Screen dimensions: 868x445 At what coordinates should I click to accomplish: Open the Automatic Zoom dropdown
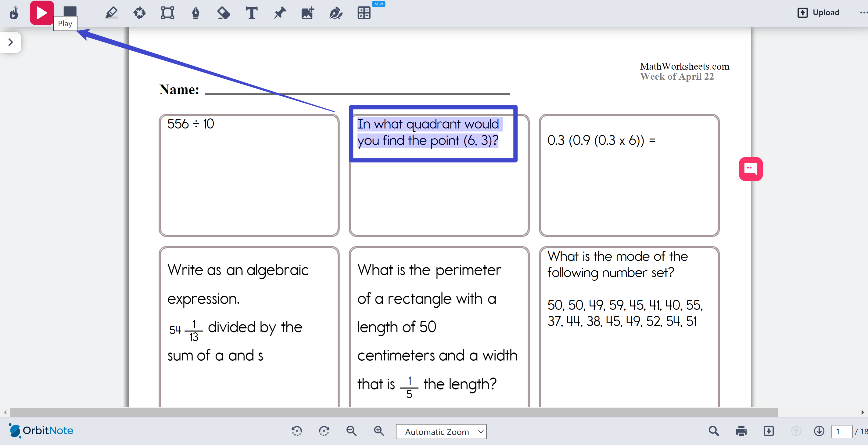click(441, 432)
